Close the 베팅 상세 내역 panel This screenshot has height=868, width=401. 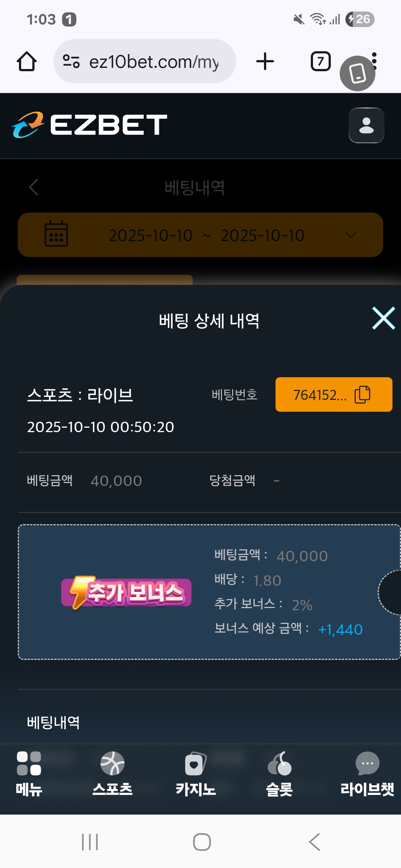click(384, 318)
